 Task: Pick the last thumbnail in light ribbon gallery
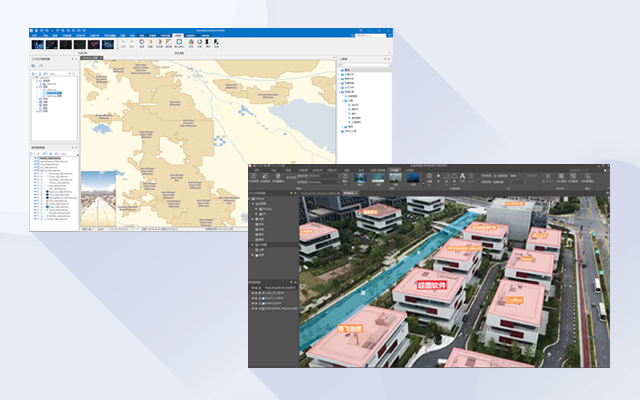point(108,44)
